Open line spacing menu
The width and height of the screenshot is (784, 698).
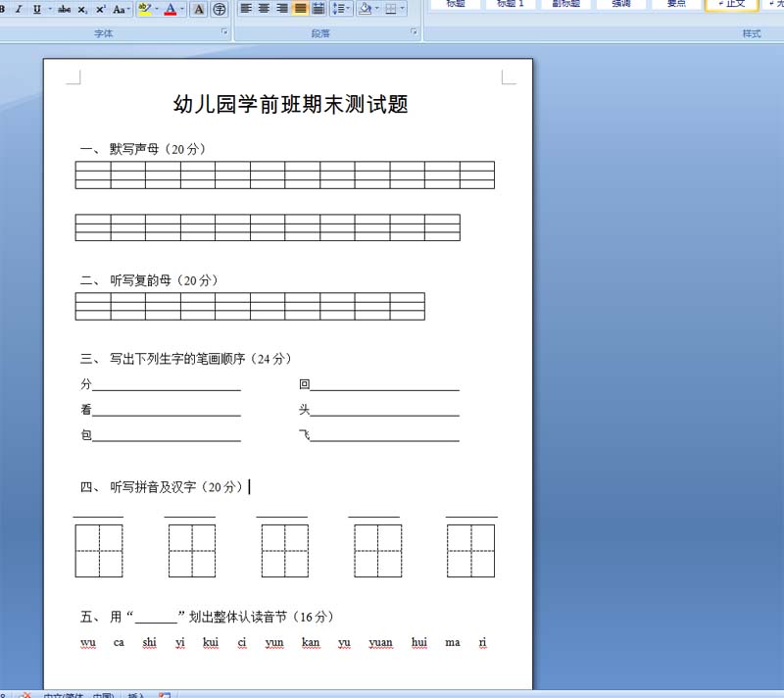(x=341, y=9)
